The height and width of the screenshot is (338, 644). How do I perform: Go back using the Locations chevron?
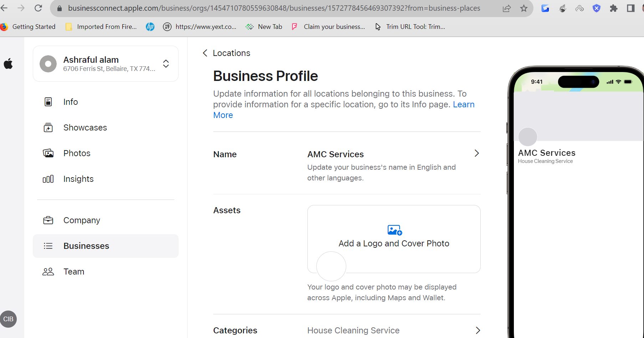tap(205, 53)
